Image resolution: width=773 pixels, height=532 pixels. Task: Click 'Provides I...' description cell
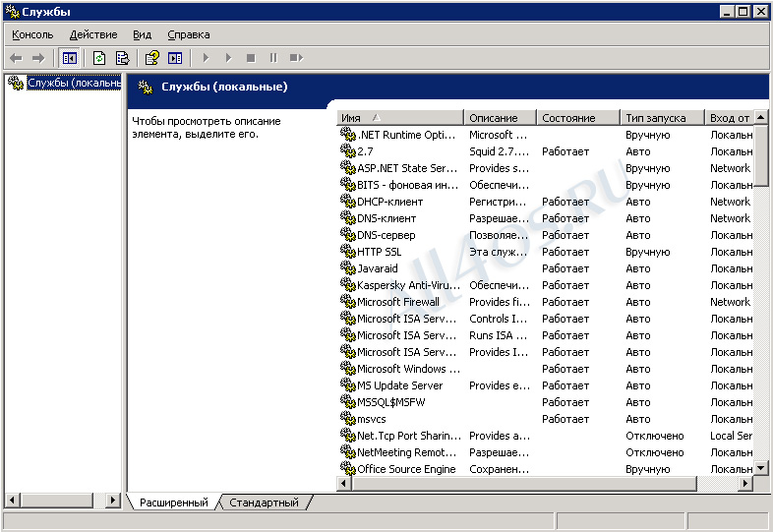point(499,351)
